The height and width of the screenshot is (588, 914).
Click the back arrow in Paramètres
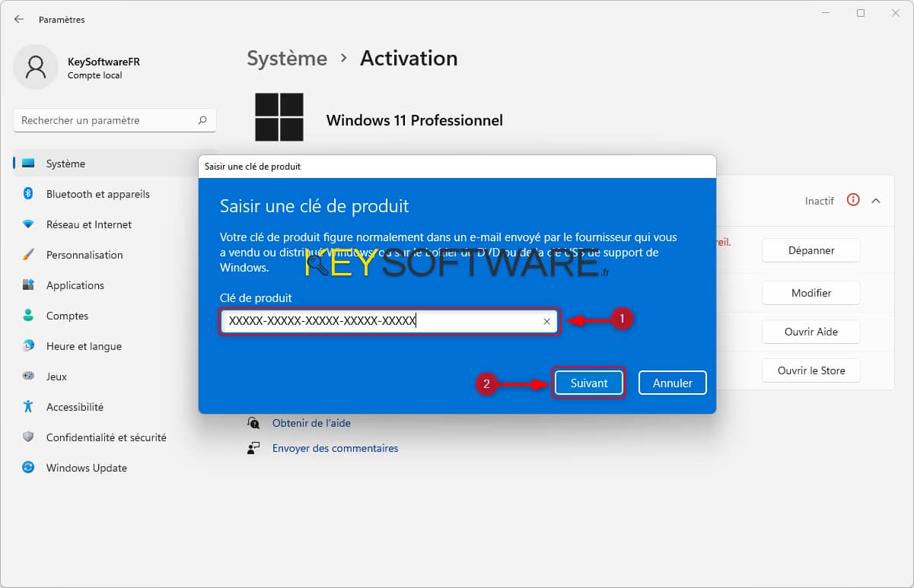click(x=19, y=19)
